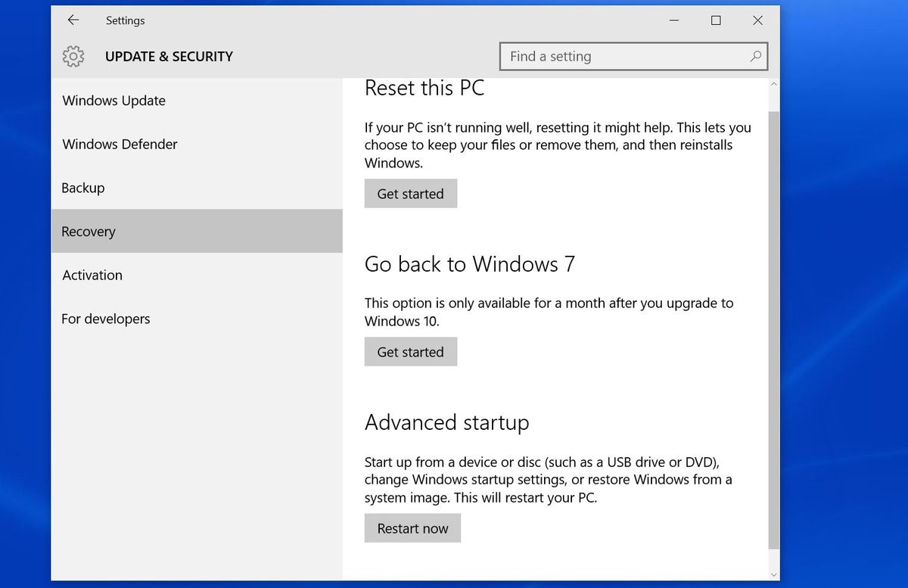Viewport: 908px width, 588px height.
Task: Click the Settings gear icon
Action: 73,56
